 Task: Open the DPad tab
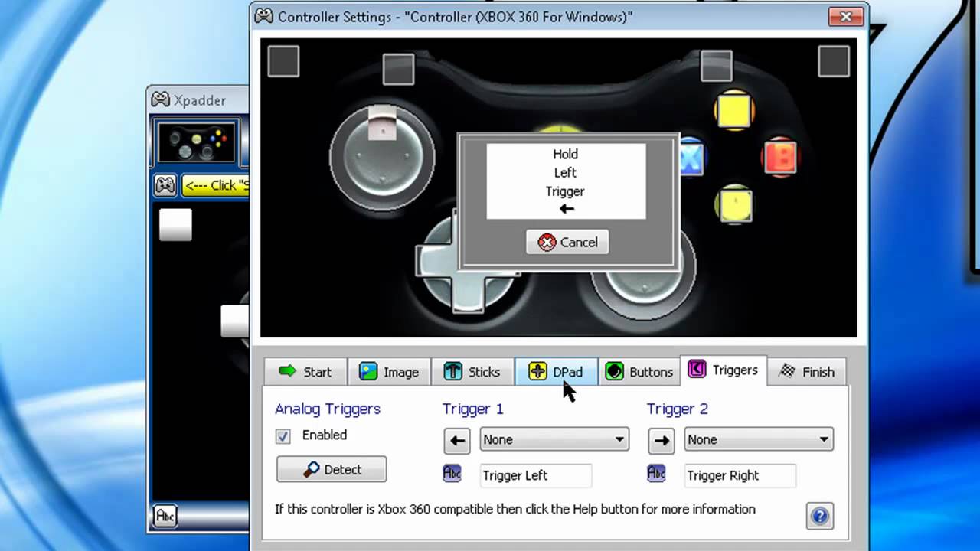pyautogui.click(x=556, y=372)
